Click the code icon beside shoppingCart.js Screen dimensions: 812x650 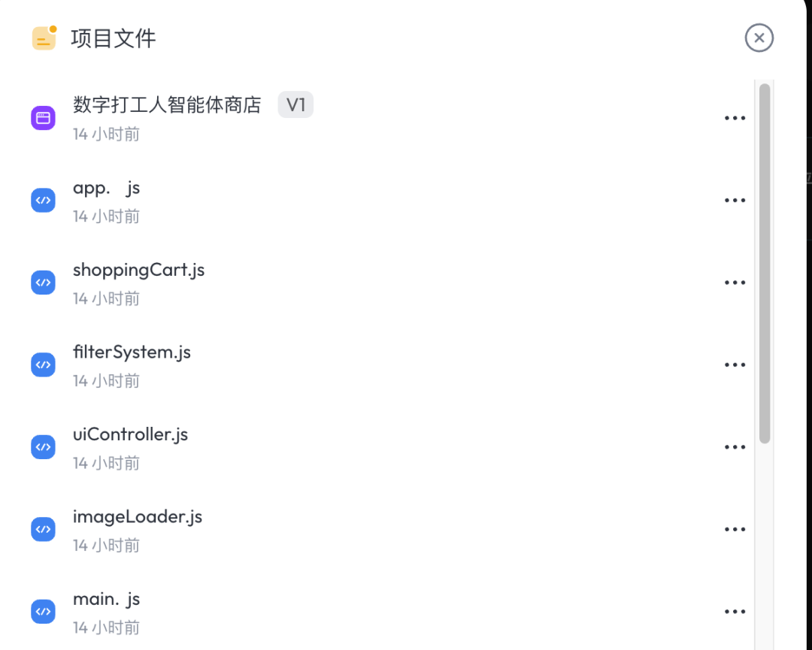click(x=43, y=283)
